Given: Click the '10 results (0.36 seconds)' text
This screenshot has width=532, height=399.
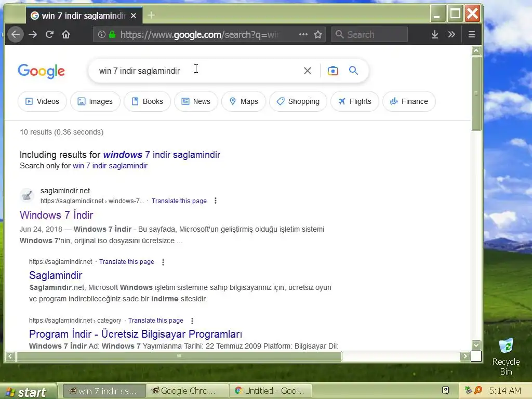Looking at the screenshot, I should (x=61, y=132).
